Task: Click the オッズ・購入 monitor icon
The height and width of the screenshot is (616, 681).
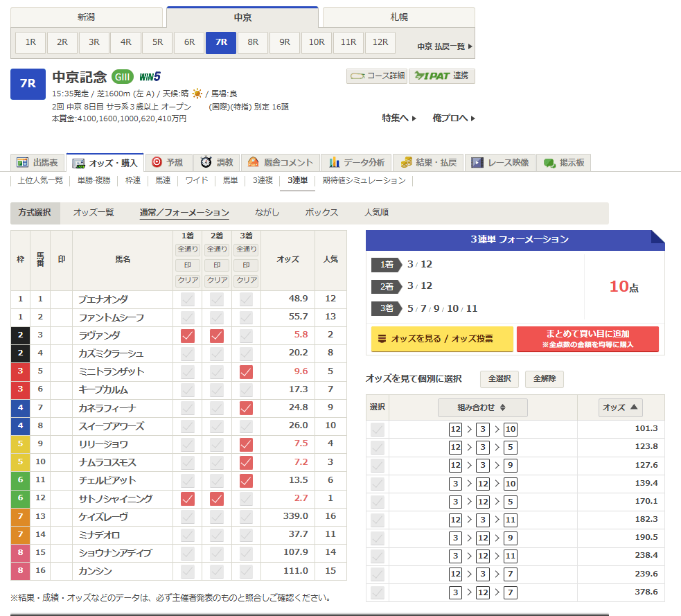Action: [x=78, y=164]
